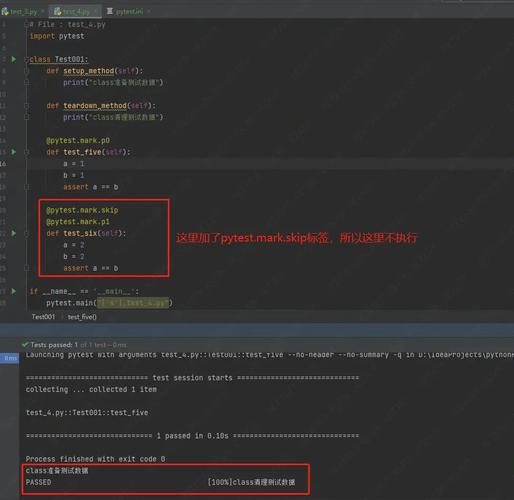
Task: Click the '# File : test_4.py' comment
Action: (68, 25)
